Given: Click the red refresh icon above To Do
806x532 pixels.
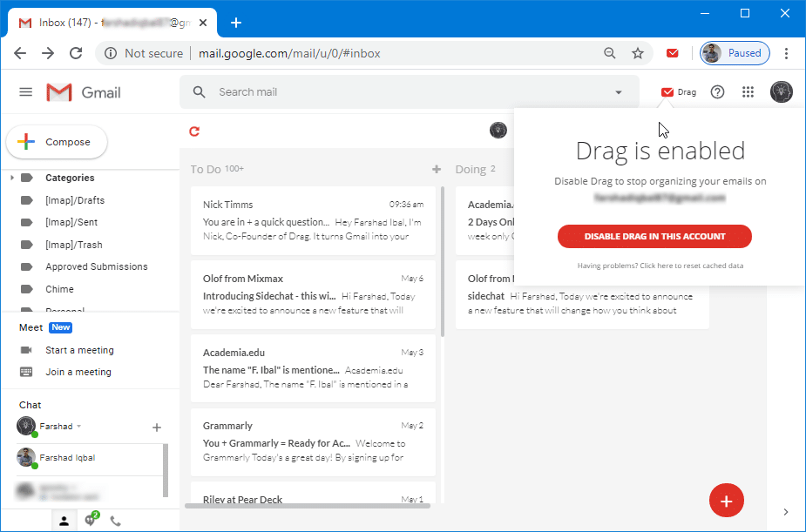Looking at the screenshot, I should coord(194,131).
